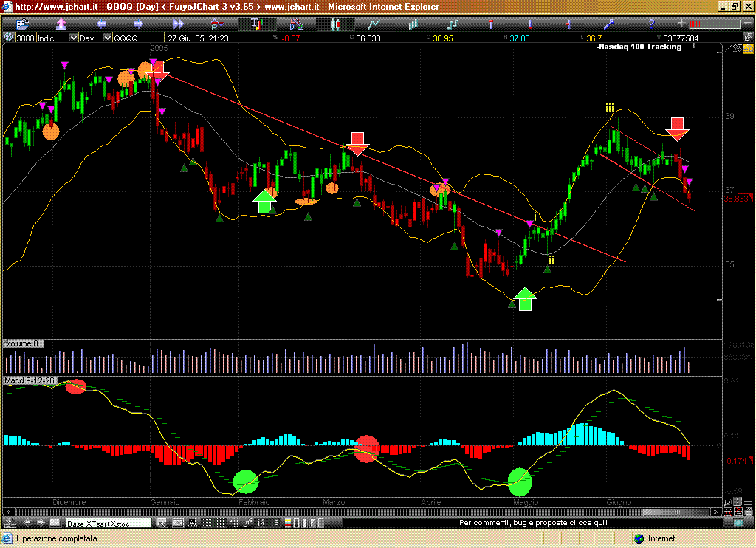Screen dimensions: 756x548
Task: Click the Base XTsar+Xstoc template field
Action: 109,524
